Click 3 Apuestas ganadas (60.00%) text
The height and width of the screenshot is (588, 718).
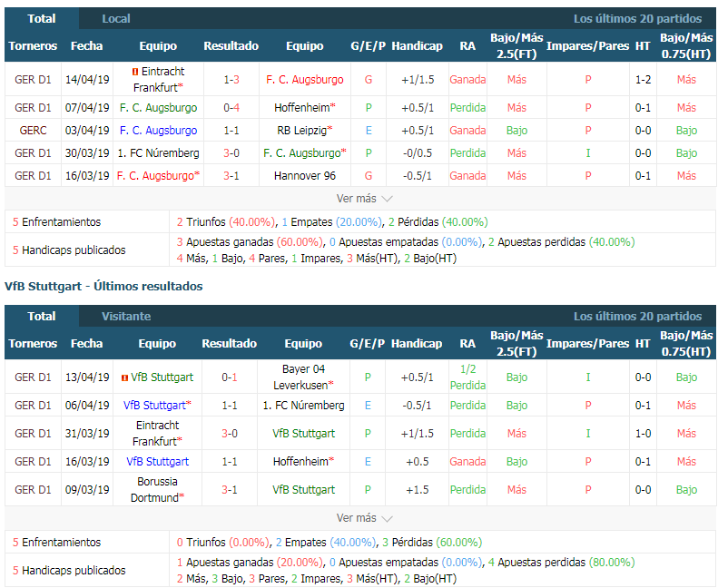(250, 241)
